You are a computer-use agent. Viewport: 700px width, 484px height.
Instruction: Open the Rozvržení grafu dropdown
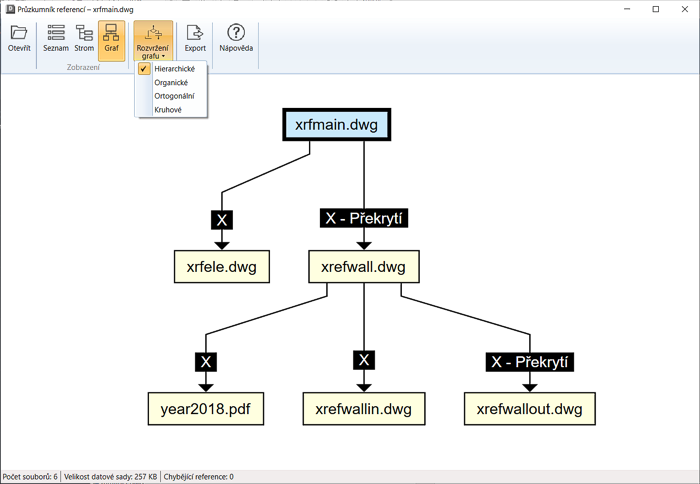pos(153,40)
